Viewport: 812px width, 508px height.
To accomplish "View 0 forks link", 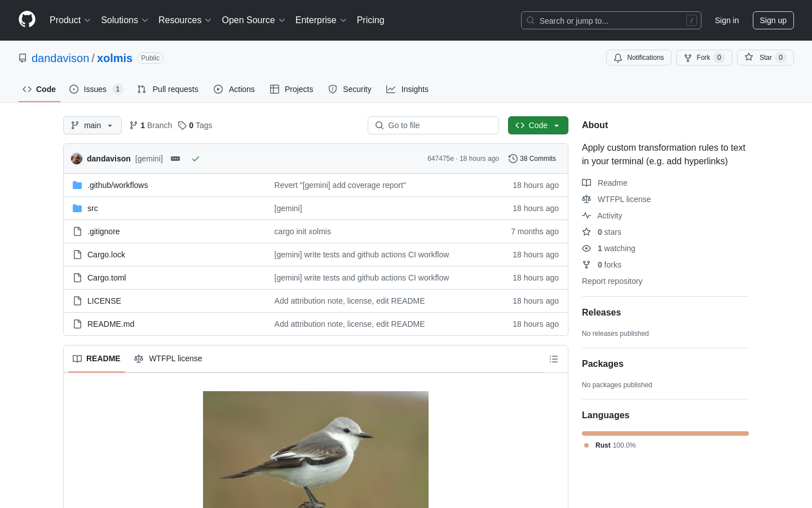I will (x=602, y=265).
